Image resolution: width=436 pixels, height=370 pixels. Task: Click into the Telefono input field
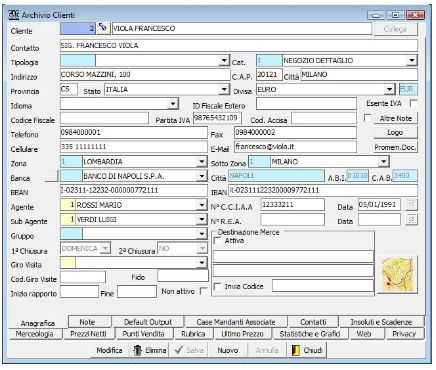134,132
